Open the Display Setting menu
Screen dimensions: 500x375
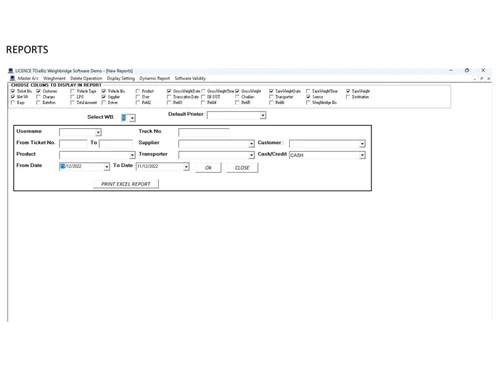(x=121, y=78)
